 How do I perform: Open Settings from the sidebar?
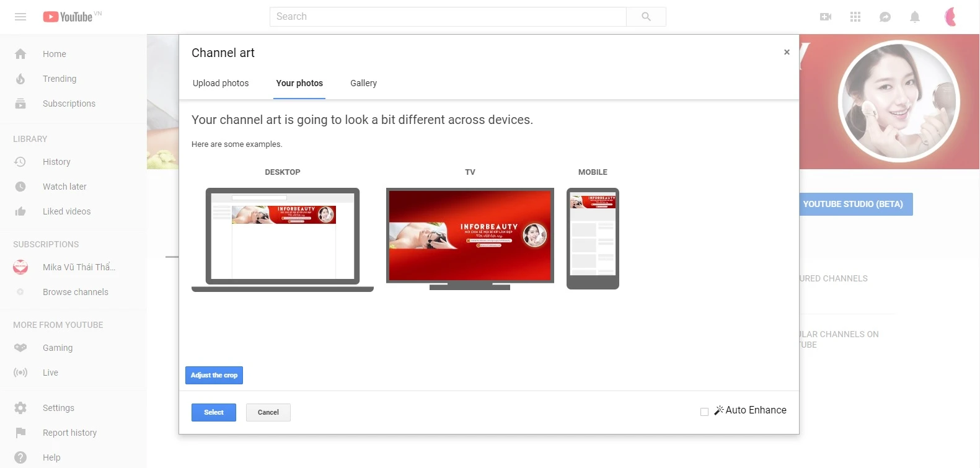[58, 408]
